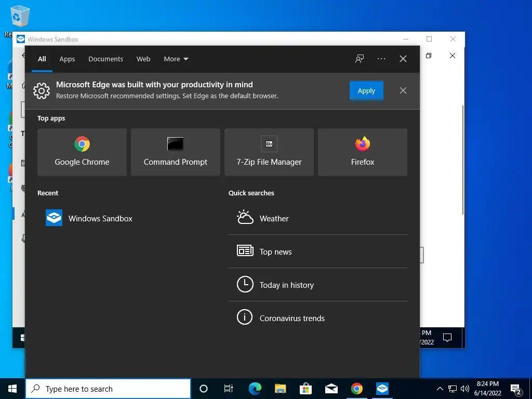Click the settings gear in Edge banner
The height and width of the screenshot is (399, 532).
coord(42,90)
